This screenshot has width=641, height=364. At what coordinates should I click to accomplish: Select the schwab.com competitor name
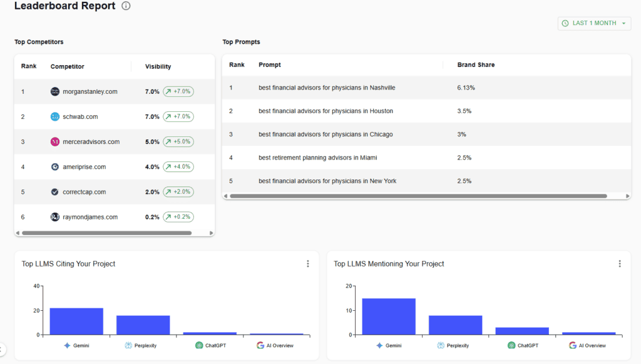click(x=80, y=116)
